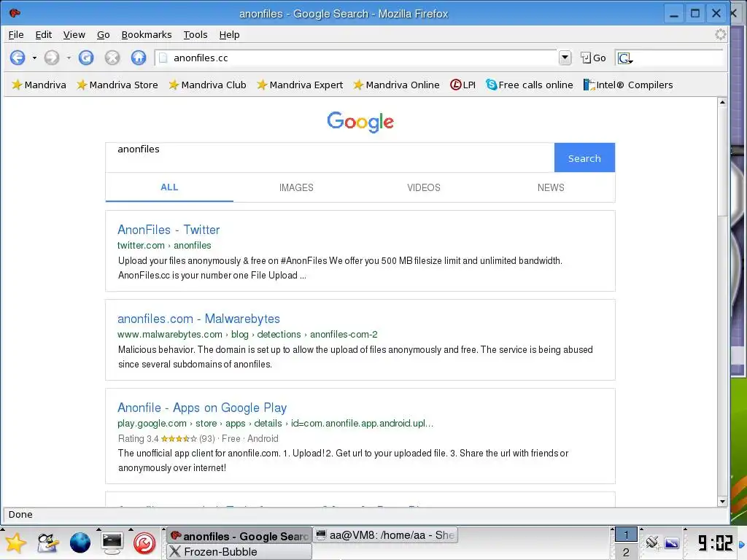Go to the Home page button
Image resolution: width=747 pixels, height=560 pixels.
[x=139, y=58]
